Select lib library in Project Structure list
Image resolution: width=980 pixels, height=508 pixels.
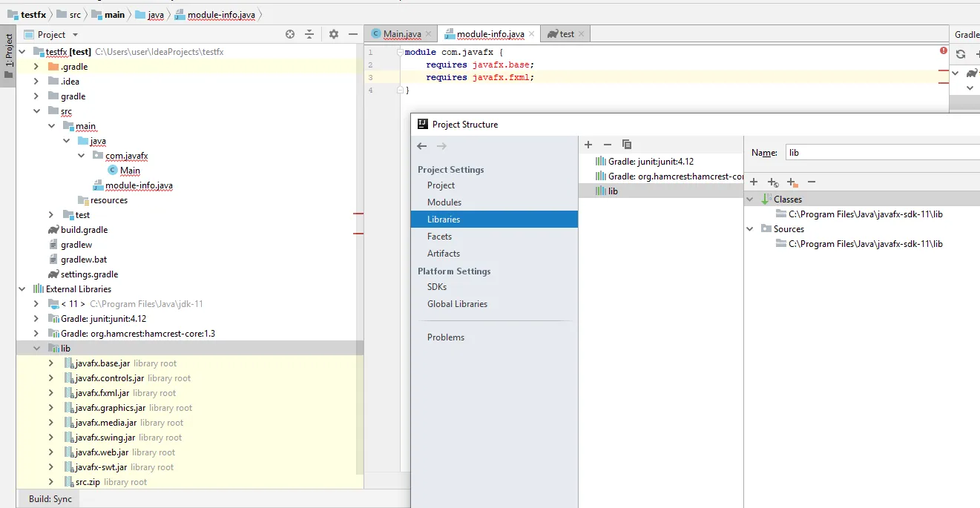661,191
